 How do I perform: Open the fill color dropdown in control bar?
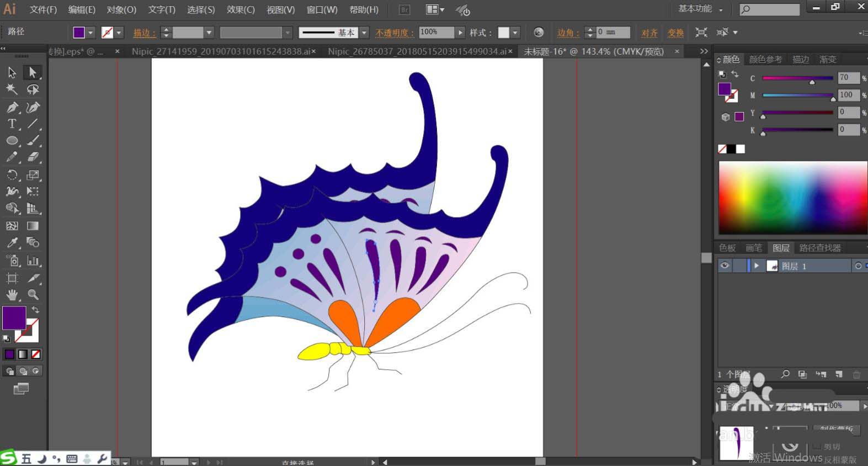(90, 33)
